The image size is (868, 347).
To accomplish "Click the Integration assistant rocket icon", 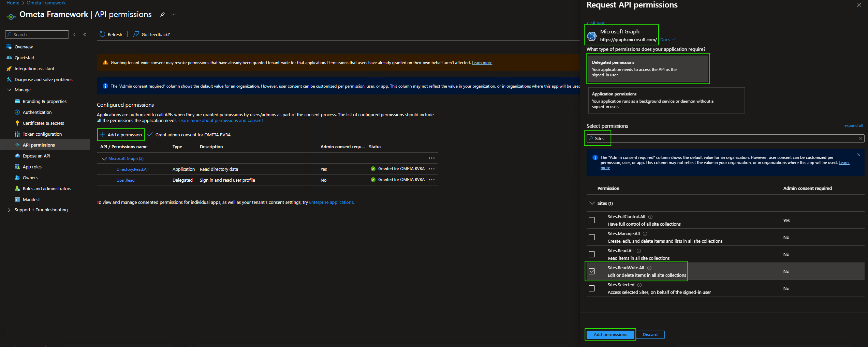I will pos(9,69).
